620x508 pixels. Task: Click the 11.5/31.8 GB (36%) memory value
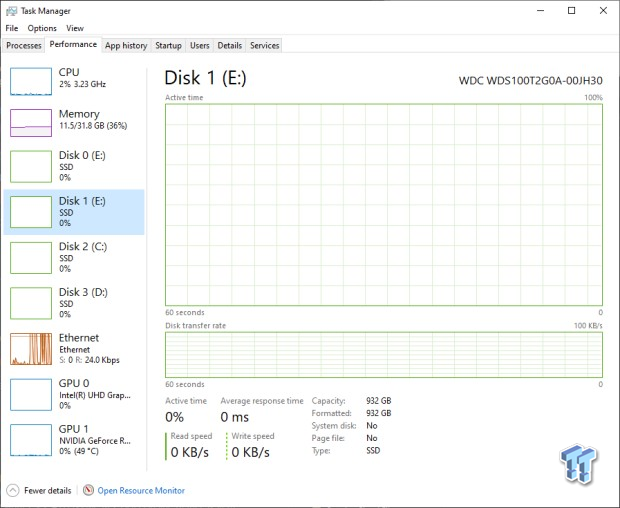[93, 126]
